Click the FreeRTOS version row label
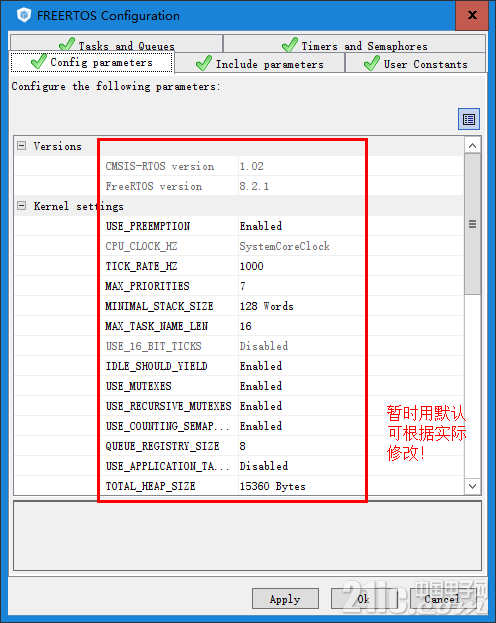The width and height of the screenshot is (496, 623). [154, 186]
